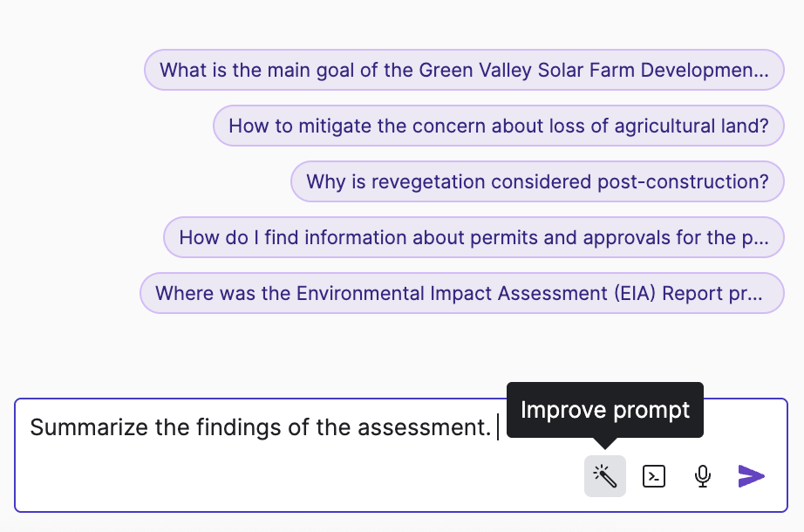The image size is (804, 532).
Task: Click empty space below the typed prompt text
Action: (262, 480)
